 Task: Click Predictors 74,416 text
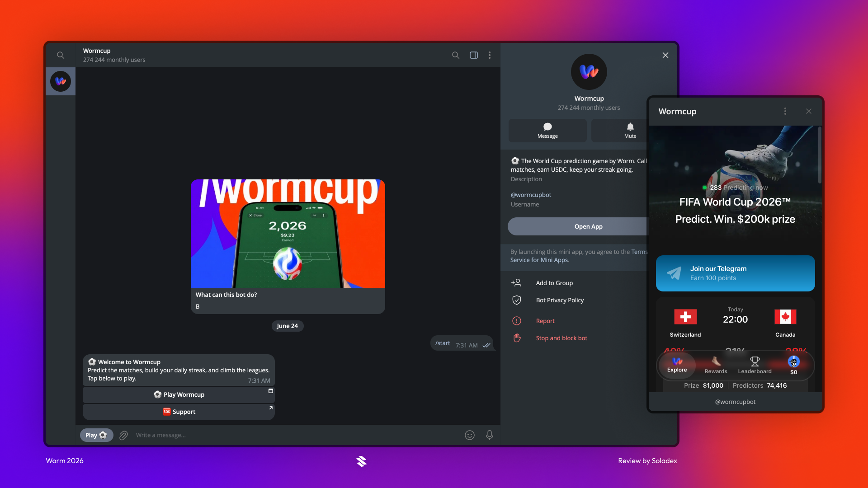[759, 385]
